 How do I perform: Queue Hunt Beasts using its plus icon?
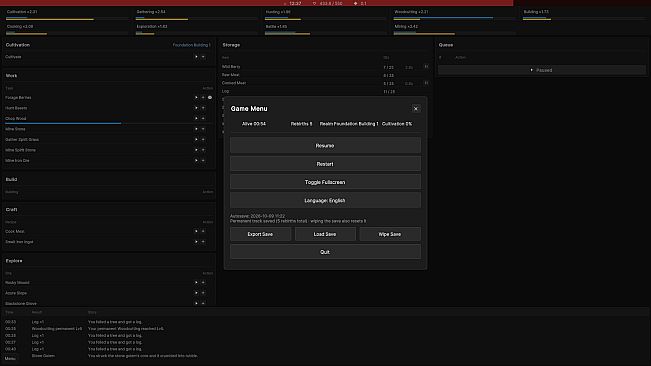pos(203,108)
